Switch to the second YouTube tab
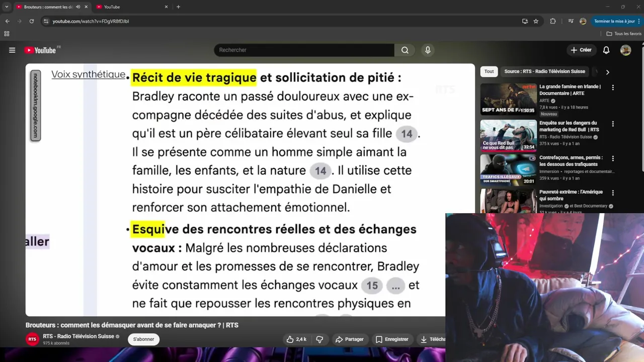This screenshot has height=362, width=644. click(x=132, y=7)
